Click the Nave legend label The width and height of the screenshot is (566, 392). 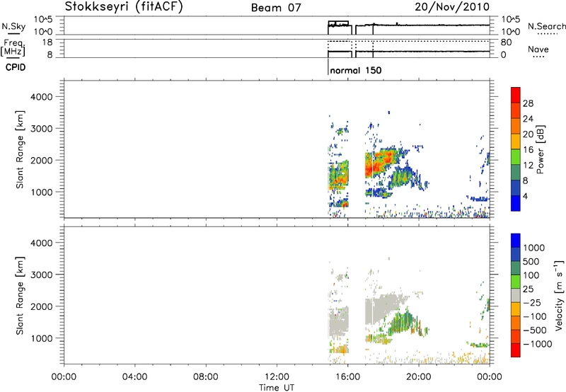(538, 50)
